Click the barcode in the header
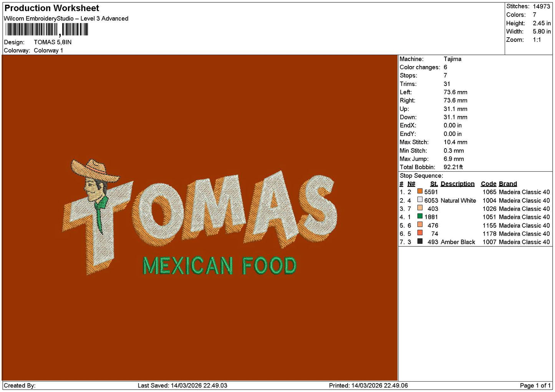 point(46,30)
